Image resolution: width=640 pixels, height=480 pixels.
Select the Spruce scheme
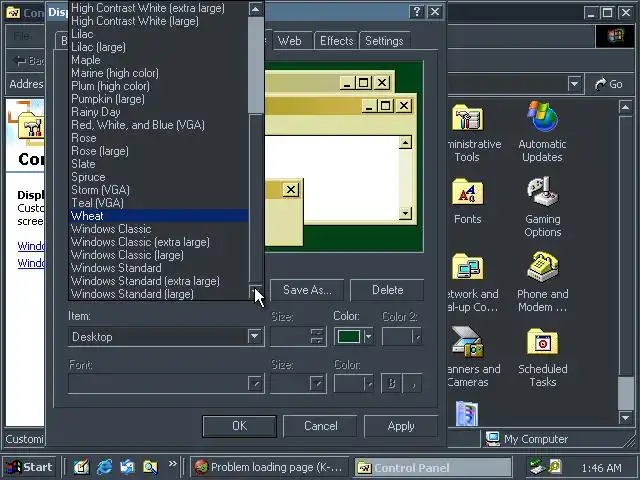[159, 177]
